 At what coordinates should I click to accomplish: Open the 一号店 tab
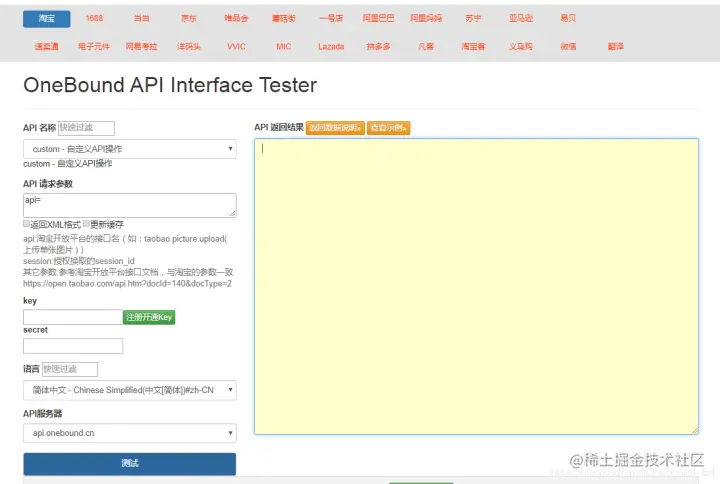click(331, 18)
